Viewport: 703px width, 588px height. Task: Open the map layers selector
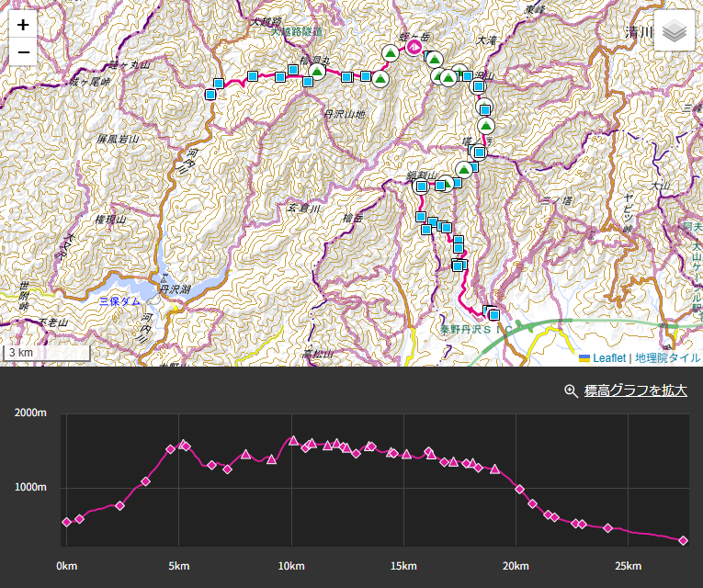[x=675, y=30]
